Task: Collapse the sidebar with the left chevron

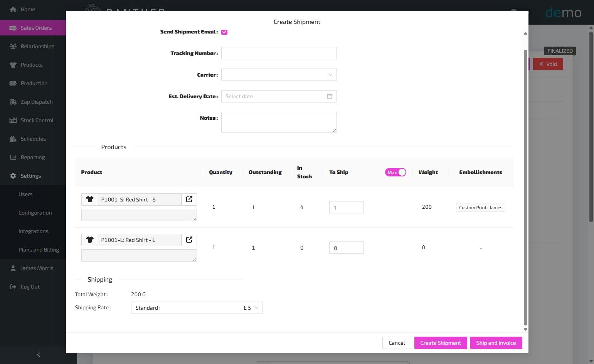Action: coord(38,355)
